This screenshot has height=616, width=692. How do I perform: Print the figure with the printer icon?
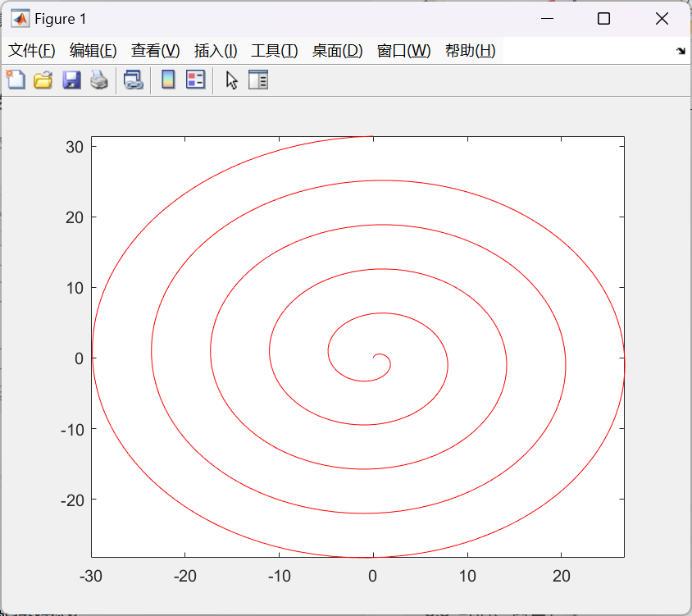99,80
